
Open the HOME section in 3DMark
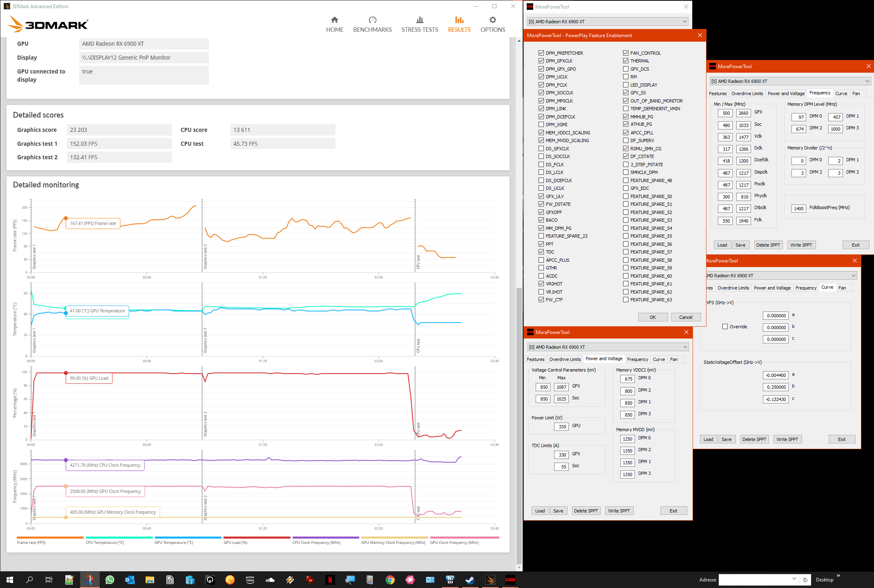[x=334, y=24]
